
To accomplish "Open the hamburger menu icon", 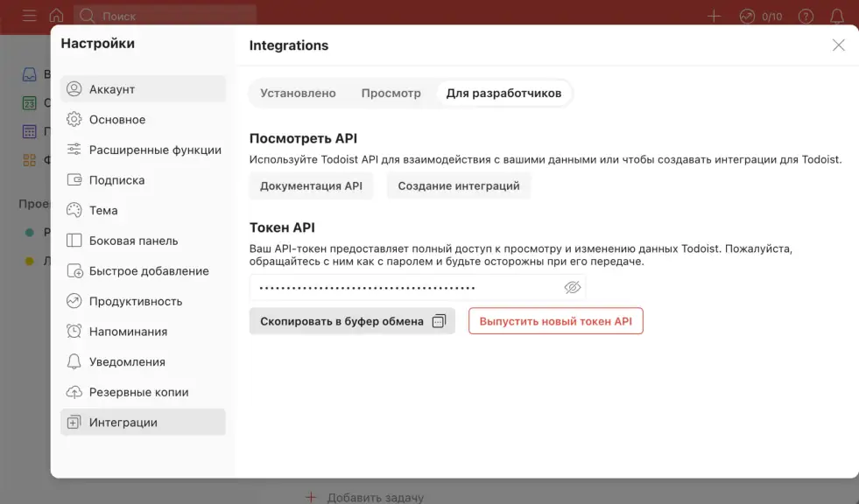I will tap(29, 16).
